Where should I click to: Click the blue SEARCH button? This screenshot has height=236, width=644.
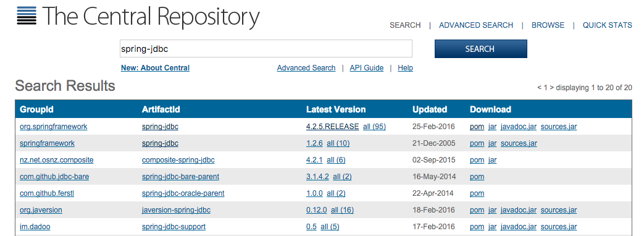[480, 49]
